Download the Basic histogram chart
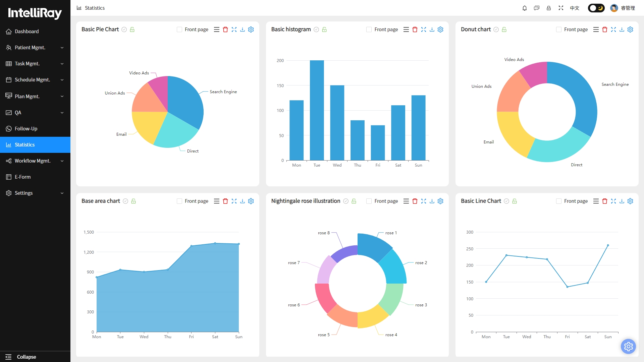Image resolution: width=644 pixels, height=362 pixels. [x=432, y=29]
